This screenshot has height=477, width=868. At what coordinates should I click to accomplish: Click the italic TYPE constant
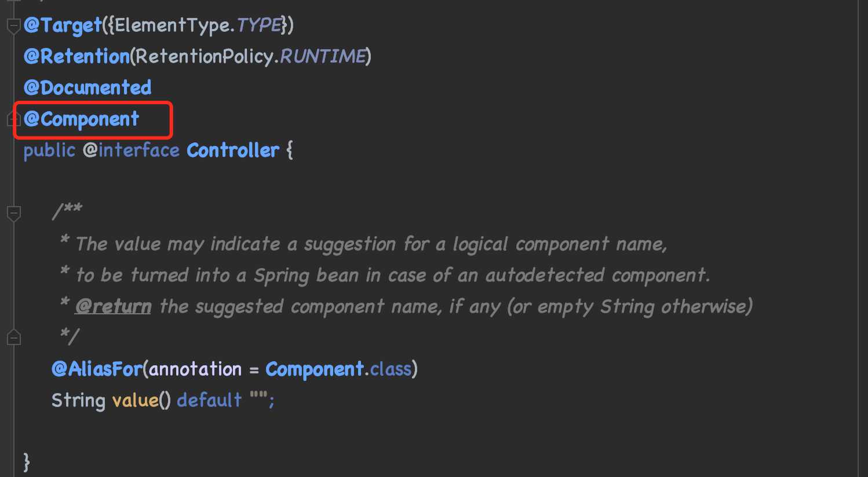tap(259, 25)
